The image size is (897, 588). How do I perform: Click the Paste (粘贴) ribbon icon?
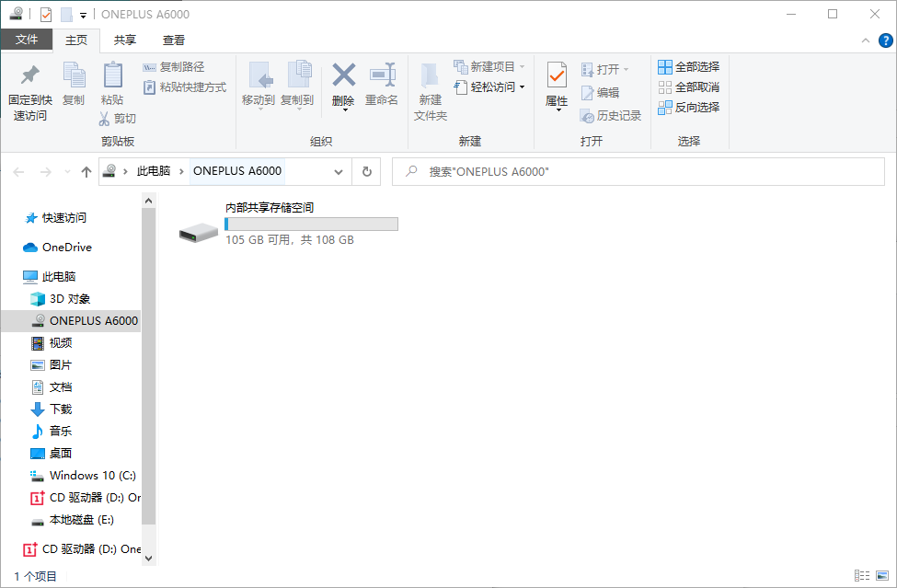(112, 75)
